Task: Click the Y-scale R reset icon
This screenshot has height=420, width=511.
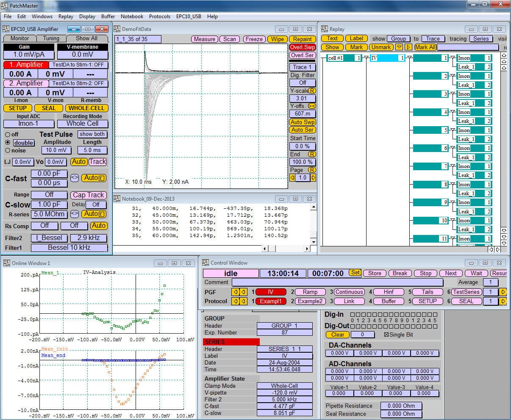Action: click(312, 90)
